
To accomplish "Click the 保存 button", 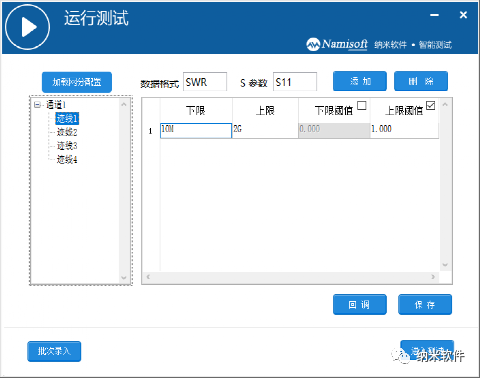I will (425, 304).
